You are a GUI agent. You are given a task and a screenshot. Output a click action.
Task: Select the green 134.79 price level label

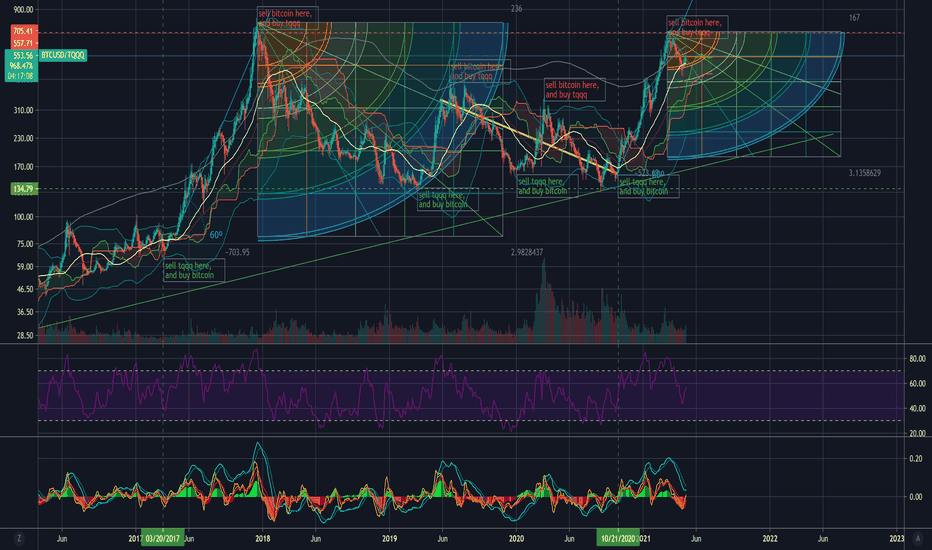pos(24,189)
